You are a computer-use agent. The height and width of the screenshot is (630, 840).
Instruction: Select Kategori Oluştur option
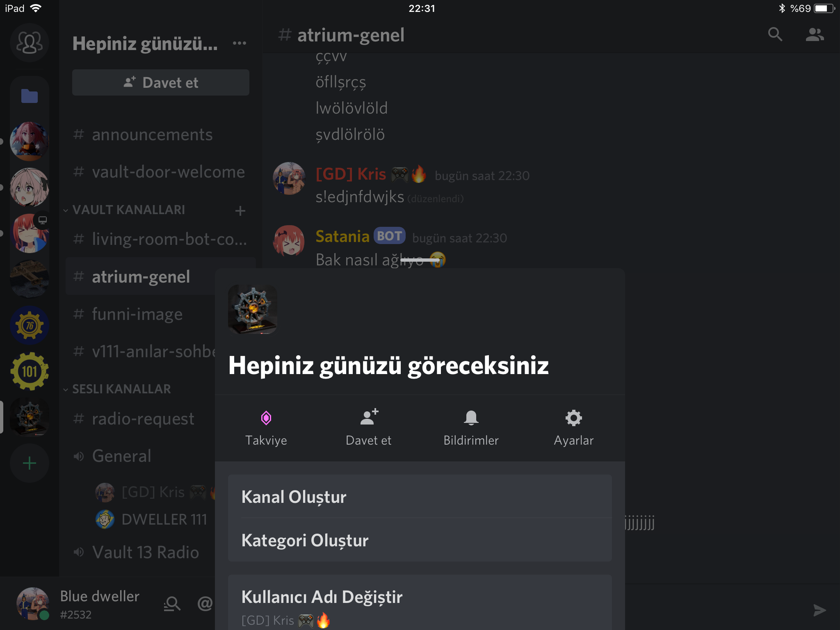(x=420, y=540)
